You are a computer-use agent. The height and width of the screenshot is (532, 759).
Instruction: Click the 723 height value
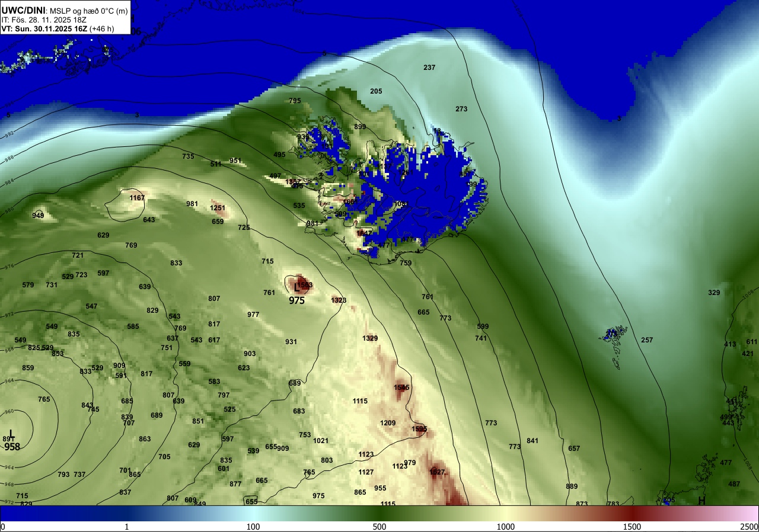(x=81, y=275)
